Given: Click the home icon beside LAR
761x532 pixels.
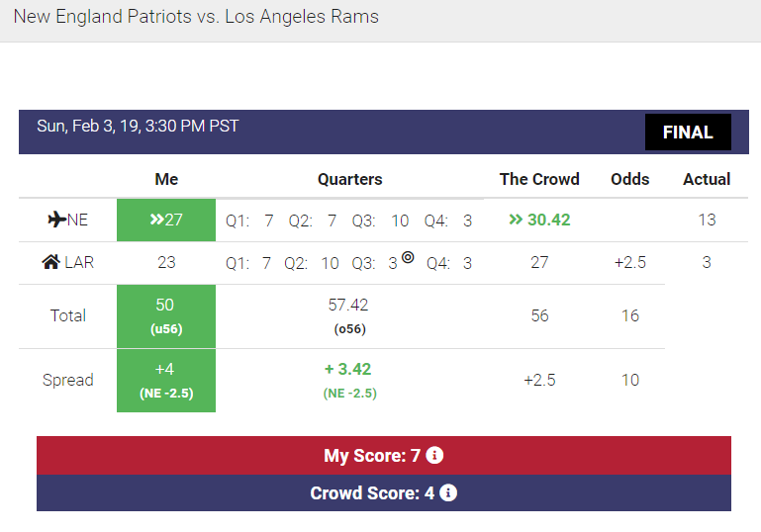Looking at the screenshot, I should [51, 263].
